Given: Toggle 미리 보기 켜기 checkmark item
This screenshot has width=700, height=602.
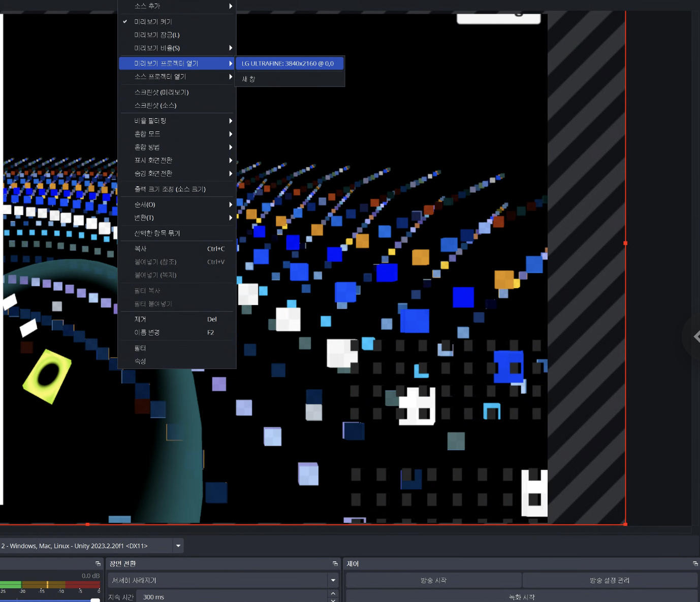Looking at the screenshot, I should coord(177,22).
